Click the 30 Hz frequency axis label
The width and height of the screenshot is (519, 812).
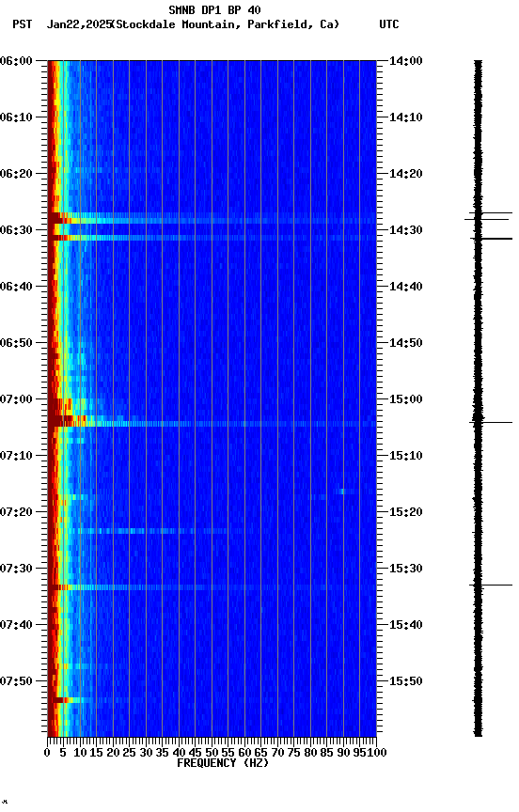pos(146,753)
